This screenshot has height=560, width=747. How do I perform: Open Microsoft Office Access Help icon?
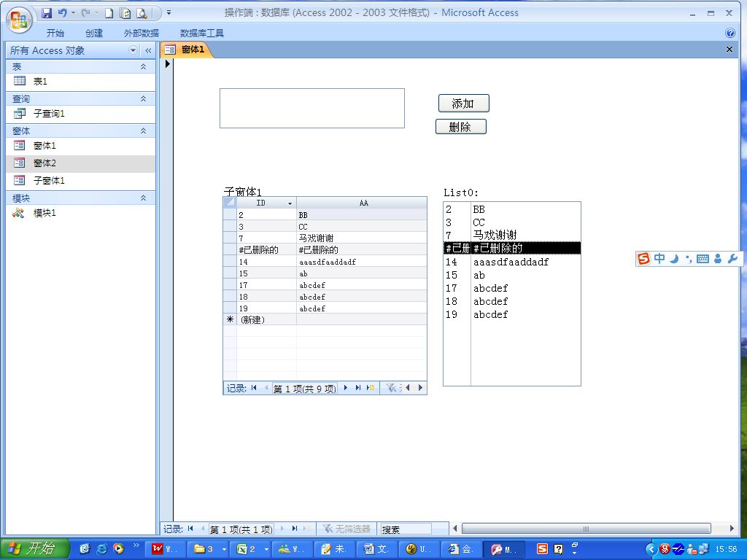pyautogui.click(x=729, y=33)
